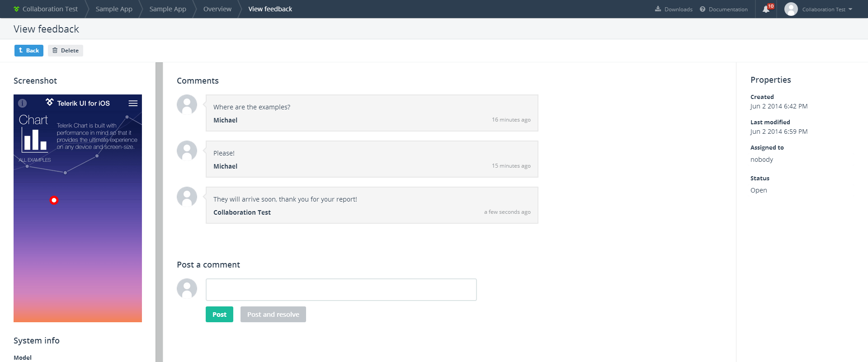Click the user avatar in header
This screenshot has height=362, width=868.
pos(791,9)
